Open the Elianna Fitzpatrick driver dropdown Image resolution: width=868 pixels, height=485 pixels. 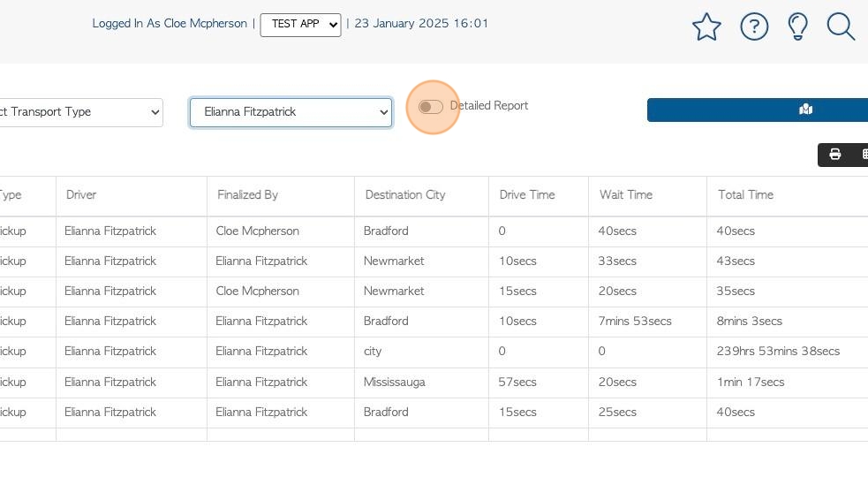click(291, 112)
